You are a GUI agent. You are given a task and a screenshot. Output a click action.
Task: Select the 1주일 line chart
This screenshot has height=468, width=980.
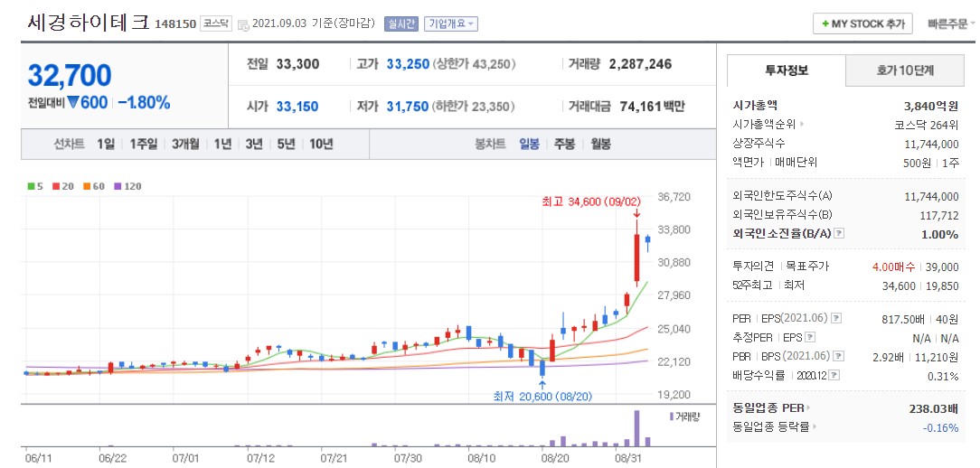144,145
